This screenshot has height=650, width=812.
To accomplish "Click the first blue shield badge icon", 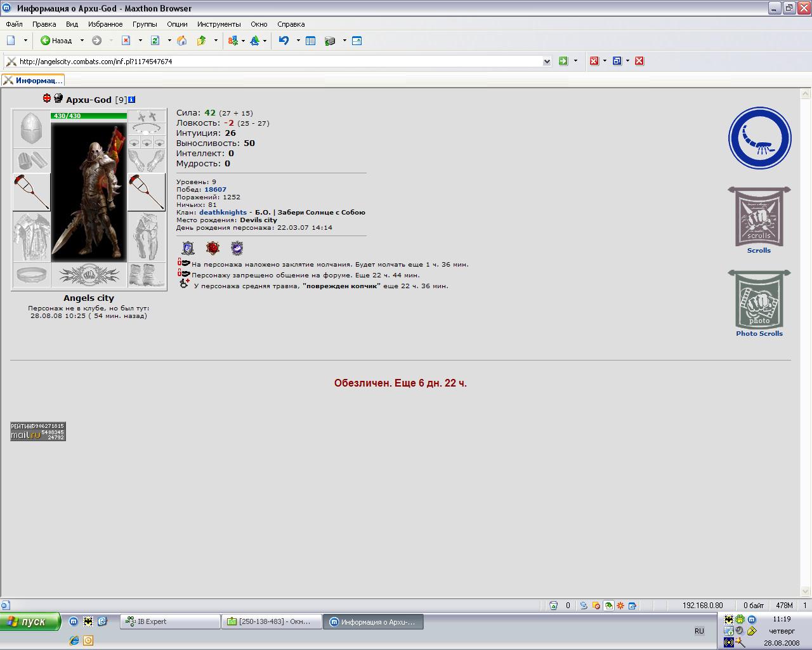I will 188,248.
